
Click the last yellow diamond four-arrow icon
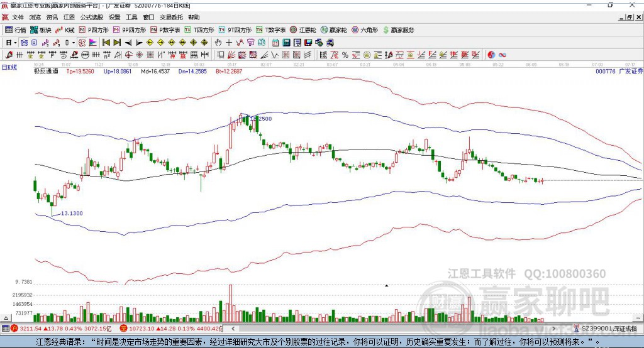204,43
